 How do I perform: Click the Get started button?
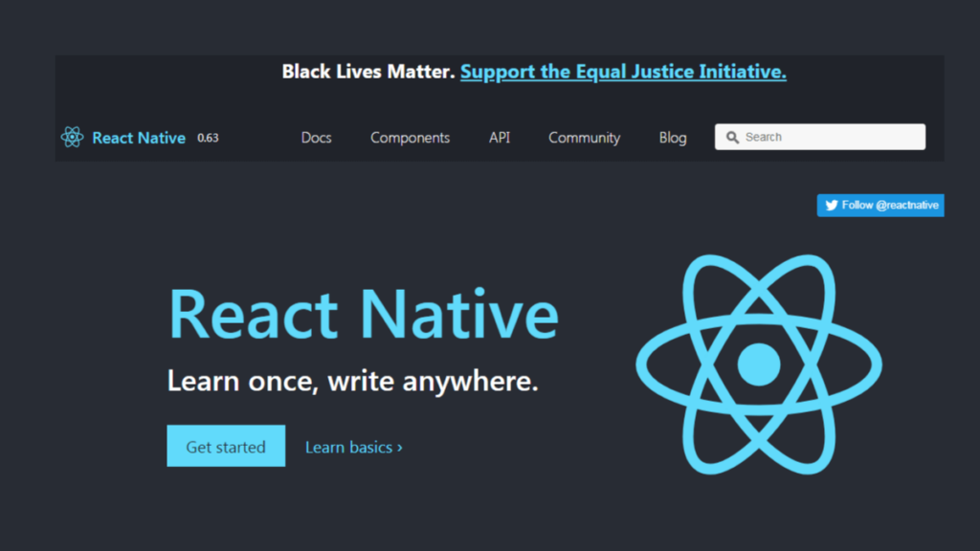point(226,446)
